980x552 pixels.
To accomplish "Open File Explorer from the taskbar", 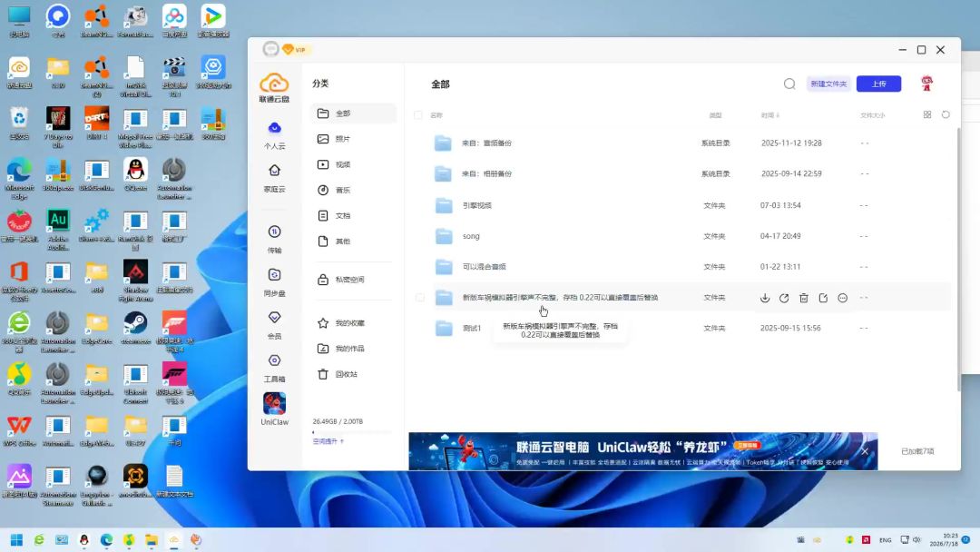I will [x=152, y=540].
